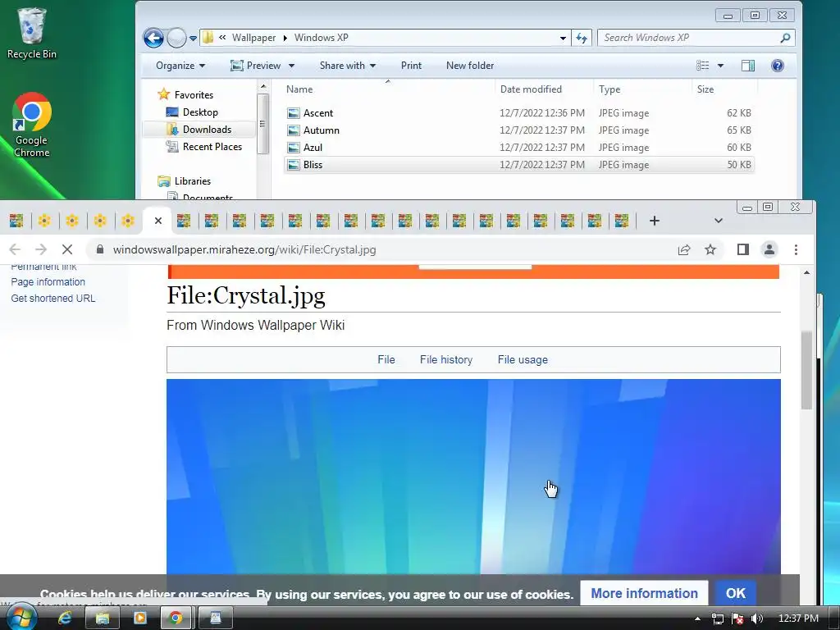
Task: Click the Chrome address bar URL
Action: tap(244, 249)
